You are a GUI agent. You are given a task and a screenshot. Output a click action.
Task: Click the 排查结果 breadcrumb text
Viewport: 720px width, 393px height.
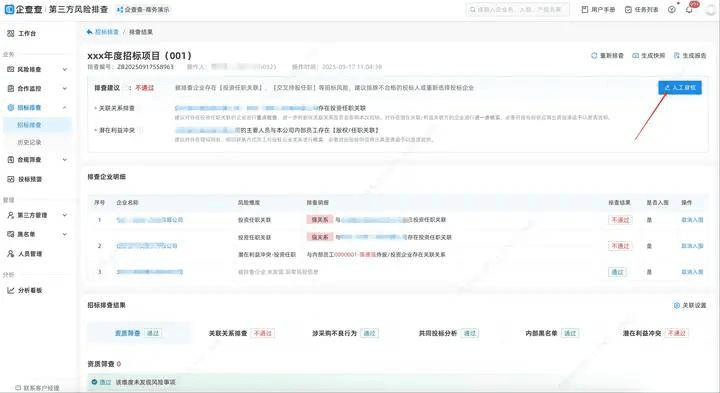point(141,32)
